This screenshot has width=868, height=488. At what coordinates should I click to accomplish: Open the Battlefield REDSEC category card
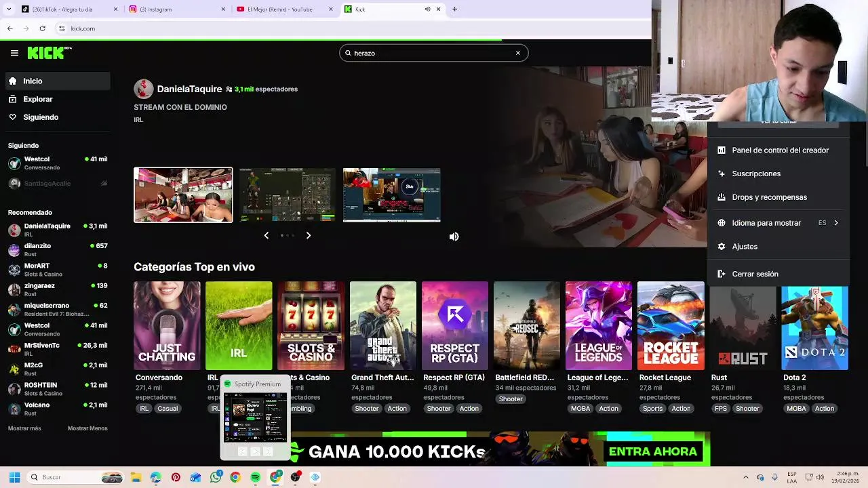click(x=527, y=325)
